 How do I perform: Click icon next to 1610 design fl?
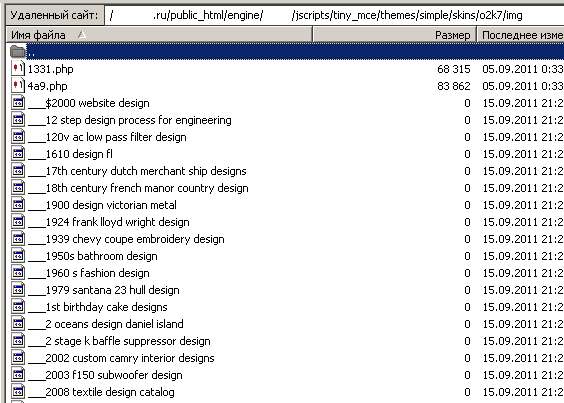(x=18, y=154)
